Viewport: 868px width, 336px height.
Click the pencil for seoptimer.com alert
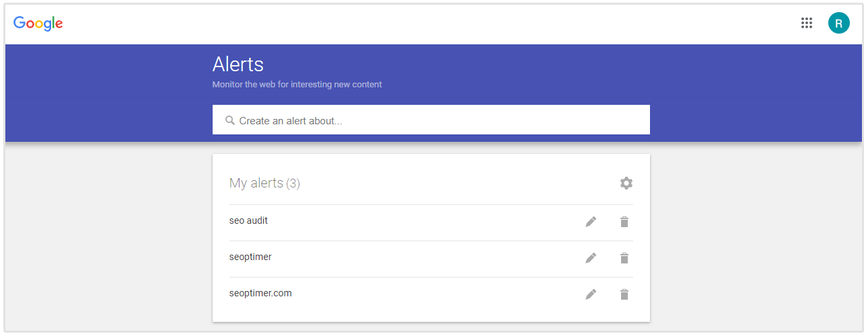[591, 294]
